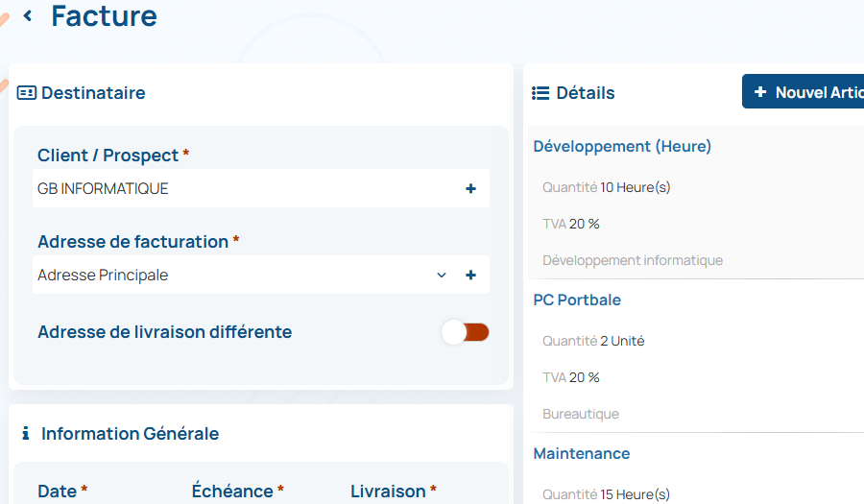Expand the Adresse de facturation dropdown

(x=442, y=276)
